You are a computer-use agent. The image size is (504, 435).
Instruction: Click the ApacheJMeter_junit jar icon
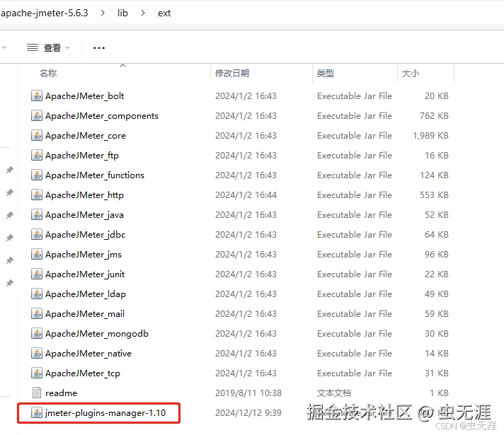[37, 274]
